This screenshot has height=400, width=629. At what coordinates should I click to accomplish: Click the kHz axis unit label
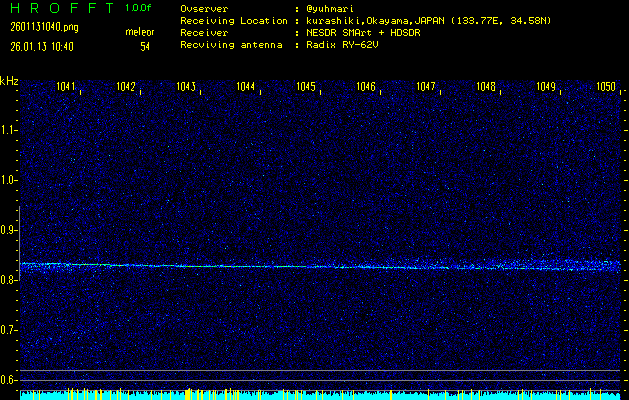tap(9, 80)
